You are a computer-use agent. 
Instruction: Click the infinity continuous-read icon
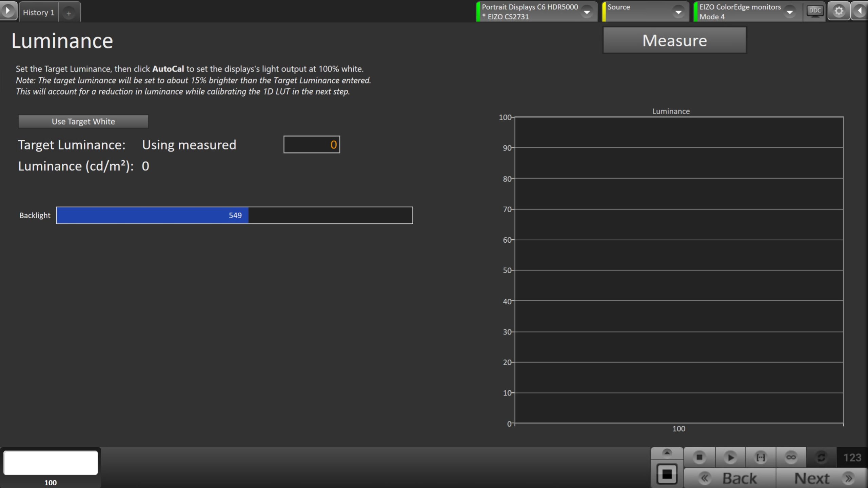(x=791, y=457)
